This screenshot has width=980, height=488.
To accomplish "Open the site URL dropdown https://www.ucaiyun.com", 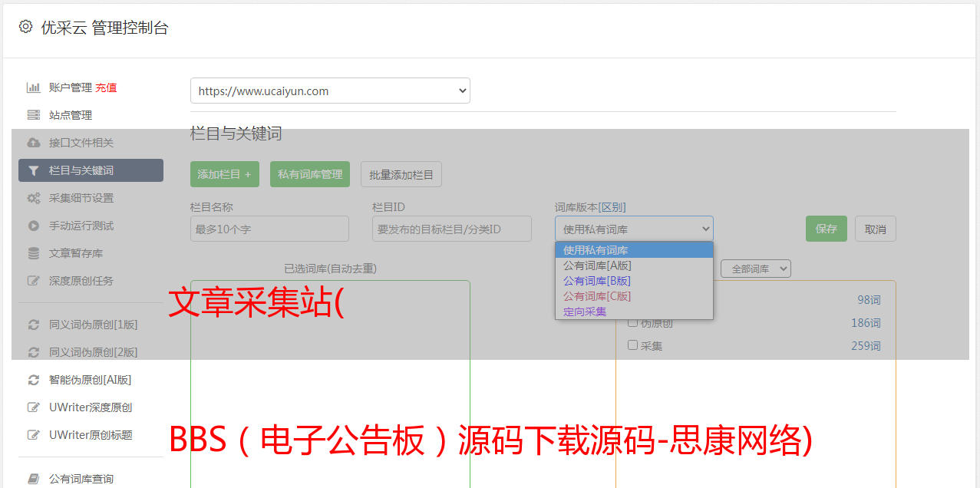I will pos(330,91).
